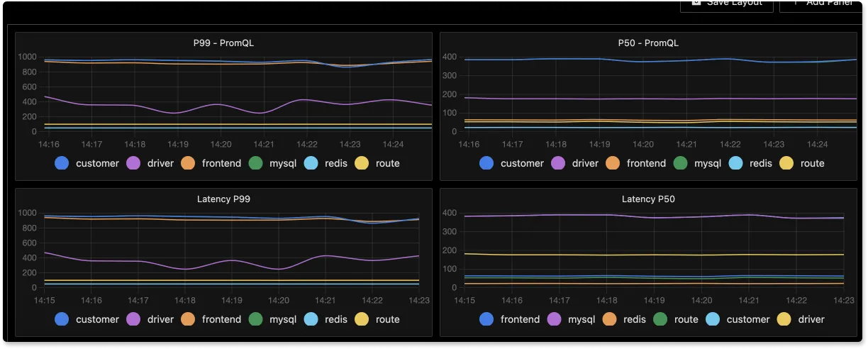This screenshot has height=349, width=868.
Task: Click the Add Panel button
Action: pos(820,4)
